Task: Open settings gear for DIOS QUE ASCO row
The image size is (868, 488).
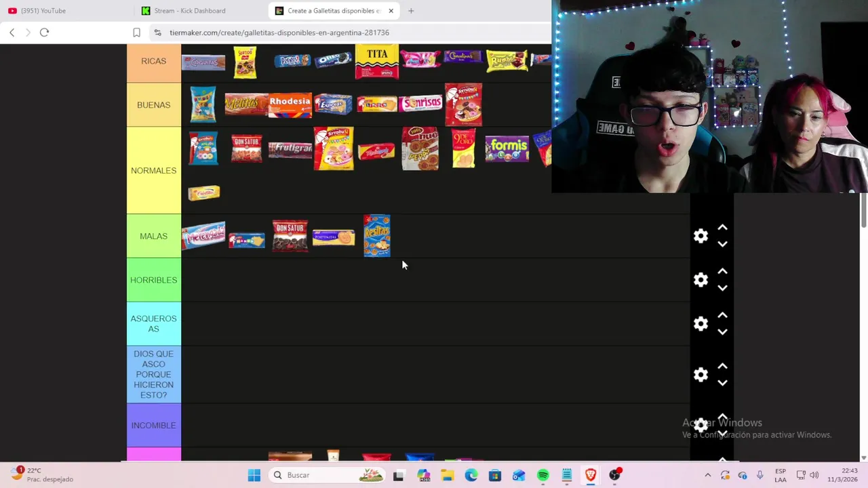Action: 701,375
